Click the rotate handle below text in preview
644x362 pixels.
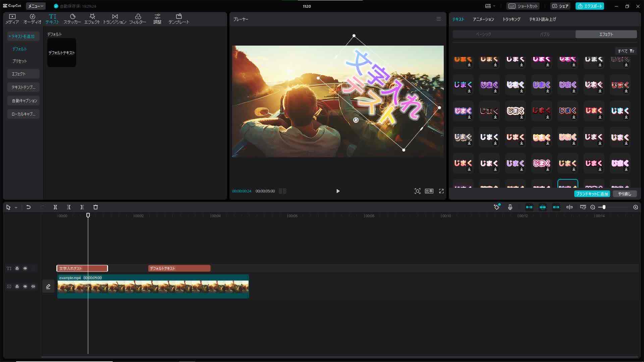356,120
